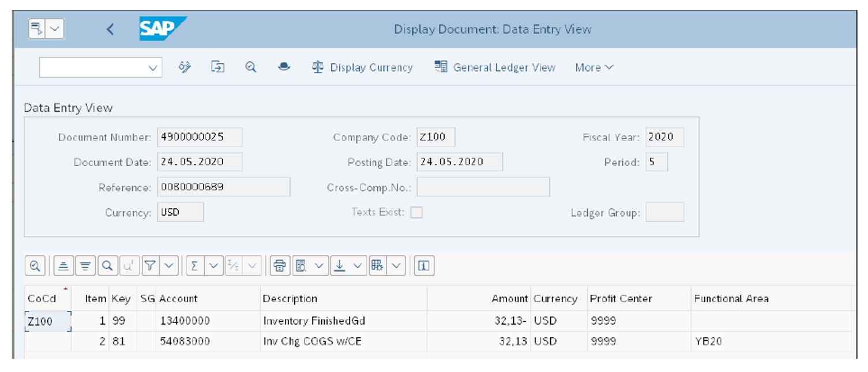Viewport: 868px width, 372px height.
Task: Open the layout settings dropdown arrow
Action: [x=394, y=265]
